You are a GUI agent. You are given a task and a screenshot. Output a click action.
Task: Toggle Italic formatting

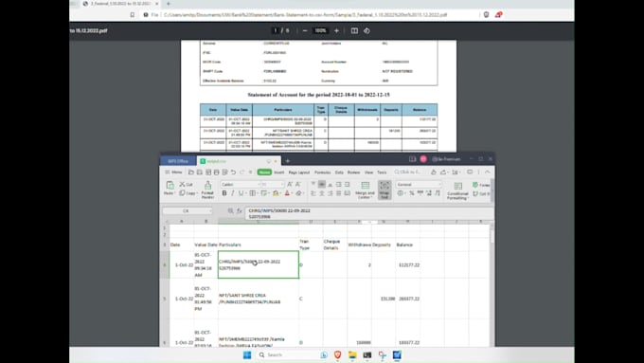pos(232,193)
